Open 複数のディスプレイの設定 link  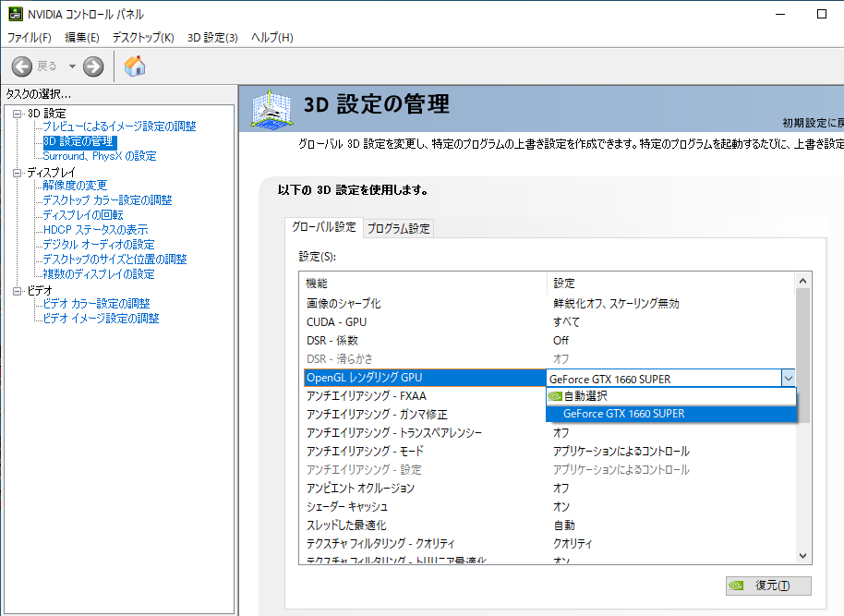pos(99,274)
